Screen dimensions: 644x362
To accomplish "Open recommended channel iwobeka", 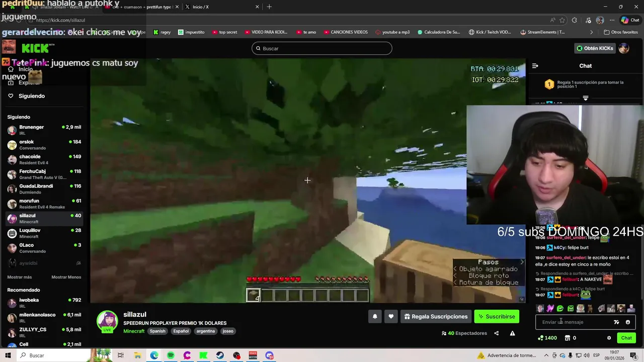I will pyautogui.click(x=44, y=303).
